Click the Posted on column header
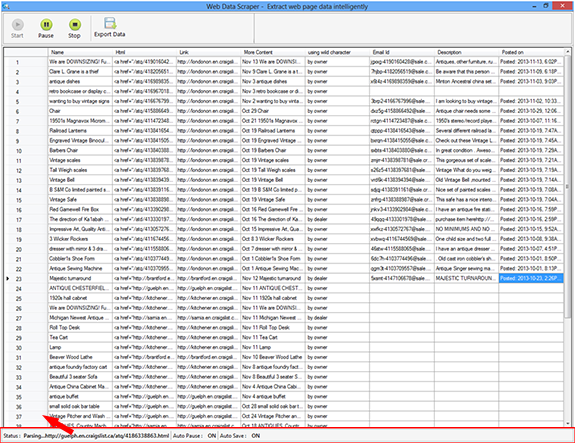Screen dimensions: 575x443 tap(531, 52)
